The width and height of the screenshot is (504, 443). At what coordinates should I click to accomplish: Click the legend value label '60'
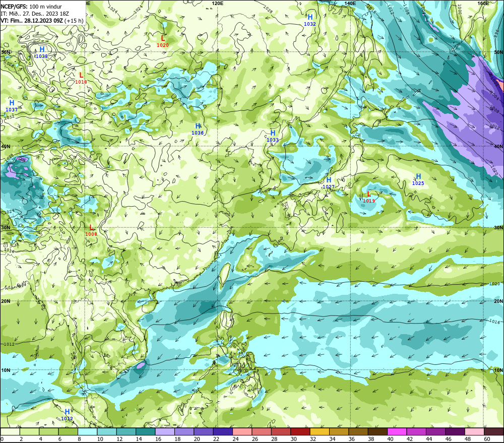[x=487, y=439]
